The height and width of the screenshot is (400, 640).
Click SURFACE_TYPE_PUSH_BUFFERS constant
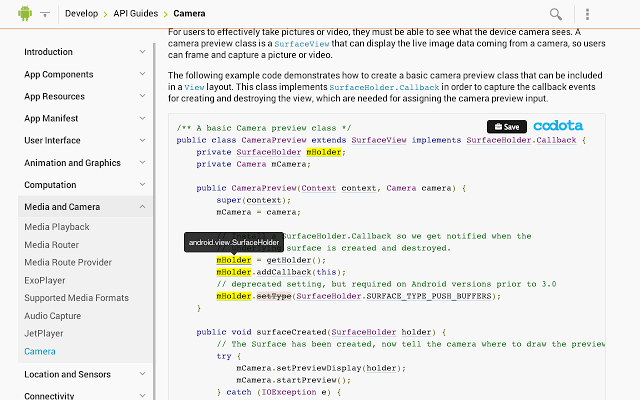click(x=429, y=296)
